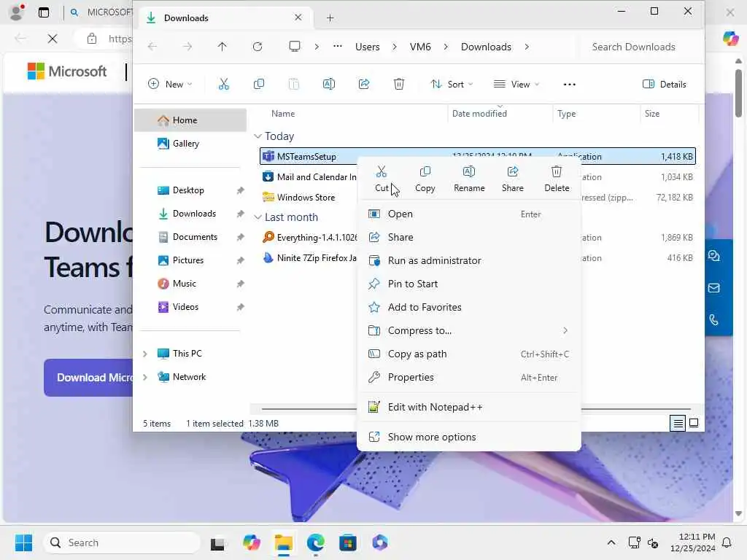Screen dimensions: 747x560
Task: Click toolbar Copy icon
Action: point(259,85)
